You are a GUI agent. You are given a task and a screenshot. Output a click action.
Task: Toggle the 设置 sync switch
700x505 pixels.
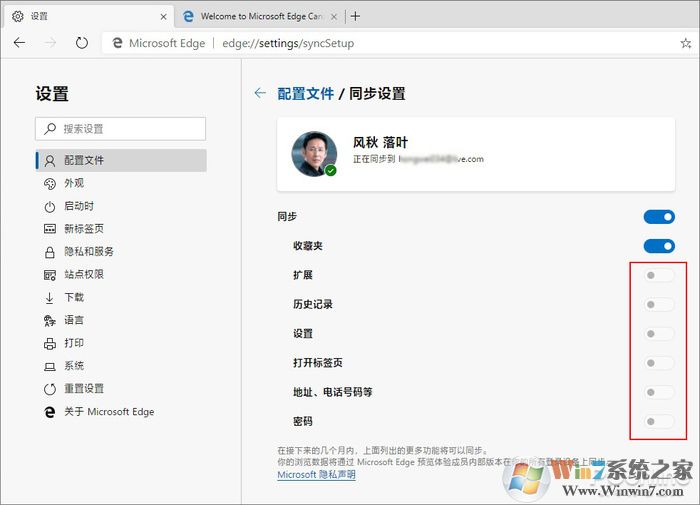pos(659,334)
